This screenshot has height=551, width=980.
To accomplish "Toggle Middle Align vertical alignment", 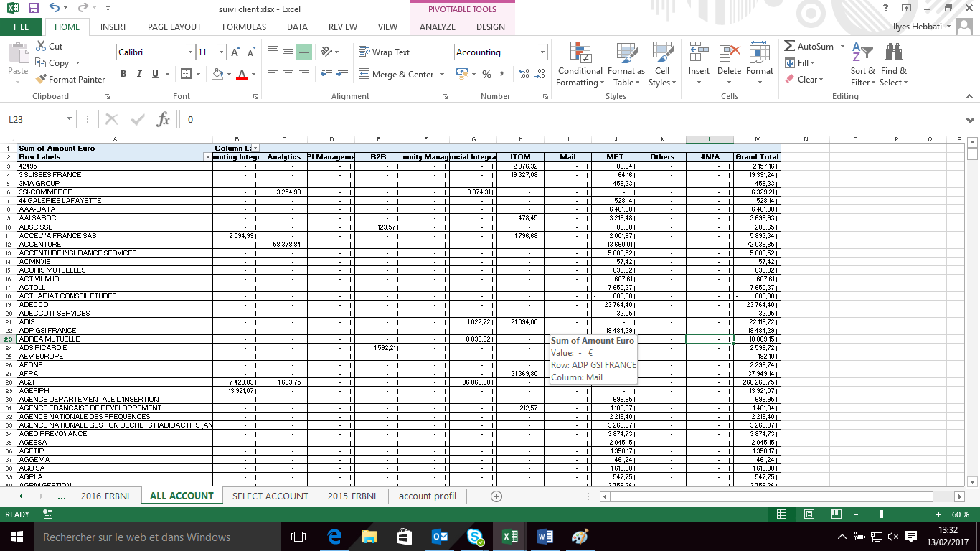I will tap(288, 52).
